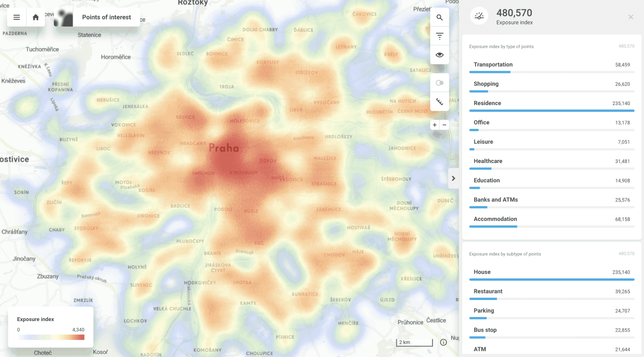Viewport: 644px width, 357px height.
Task: Click the Exposure index header icon
Action: 479,15
